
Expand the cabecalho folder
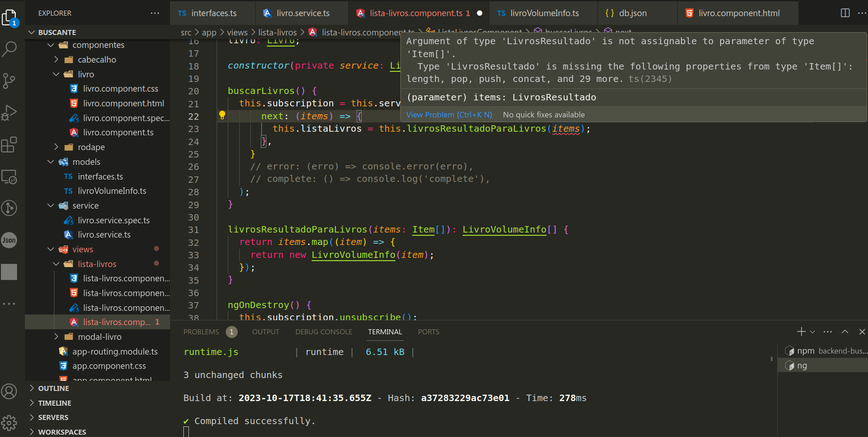coord(98,59)
